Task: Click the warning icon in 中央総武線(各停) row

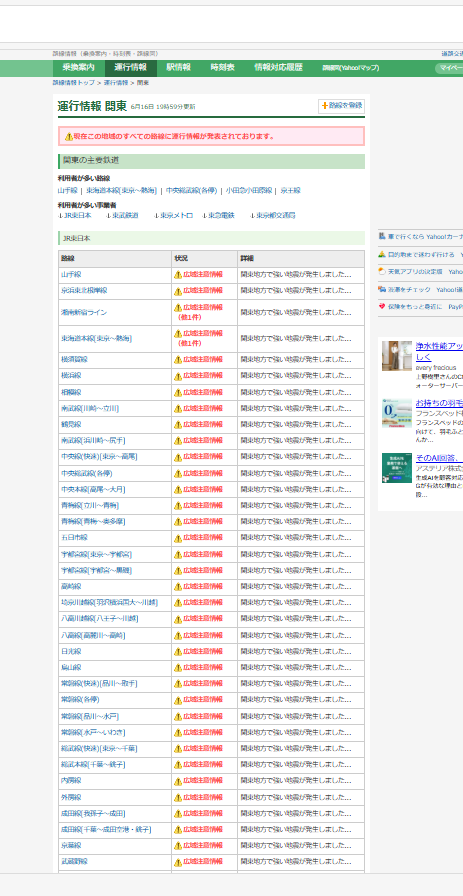Action: point(178,474)
